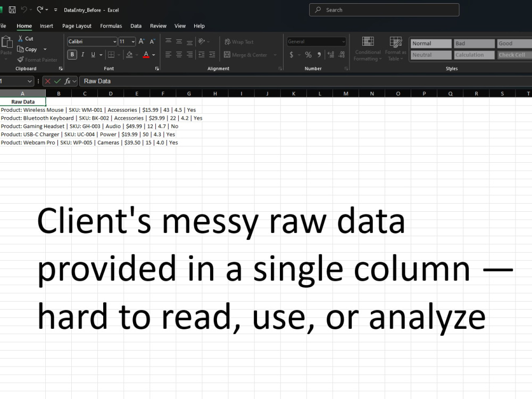532x399 pixels.
Task: Open the View ribbon tab
Action: [180, 26]
